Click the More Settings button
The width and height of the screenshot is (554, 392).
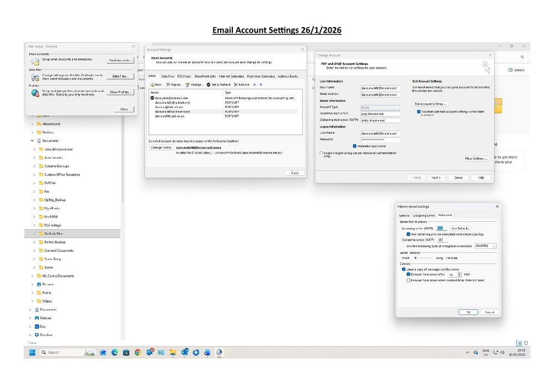click(x=476, y=159)
